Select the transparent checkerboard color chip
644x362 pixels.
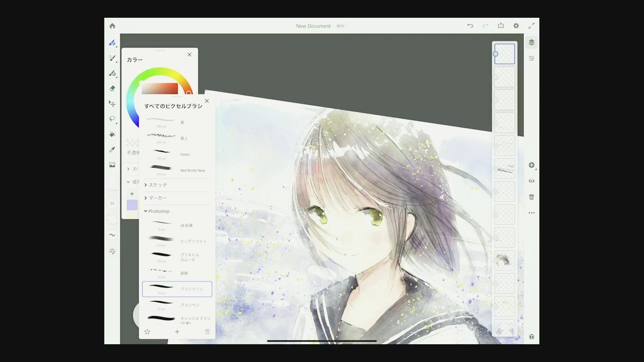coord(132,143)
